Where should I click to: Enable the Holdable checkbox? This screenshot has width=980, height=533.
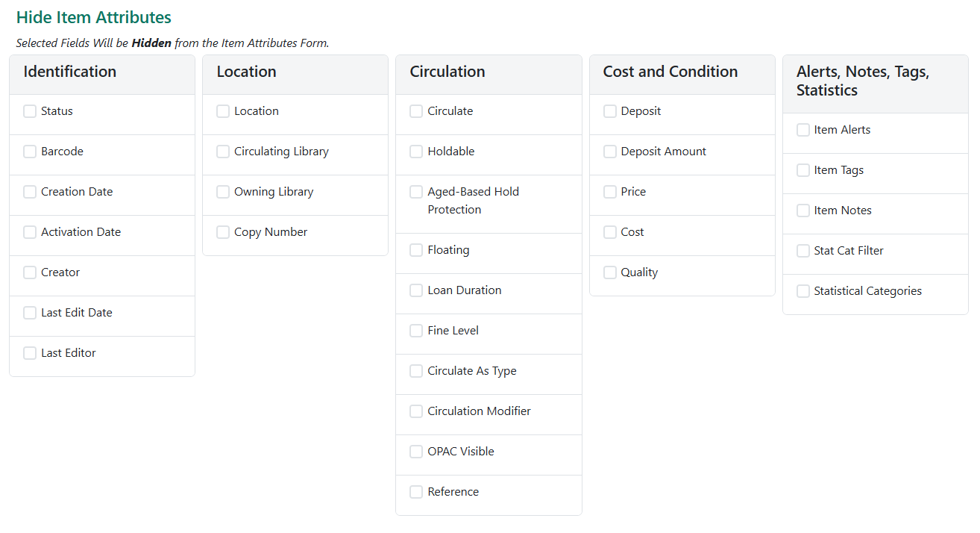tap(415, 151)
